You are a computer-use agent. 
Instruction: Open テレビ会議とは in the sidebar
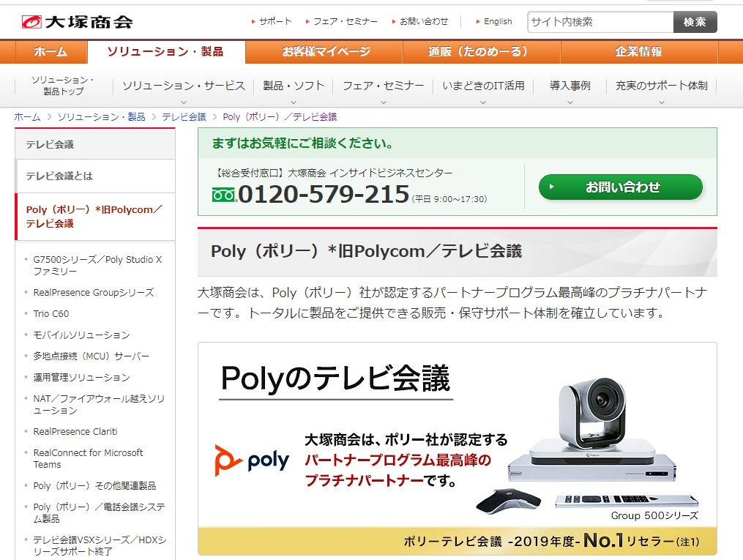pyautogui.click(x=95, y=176)
